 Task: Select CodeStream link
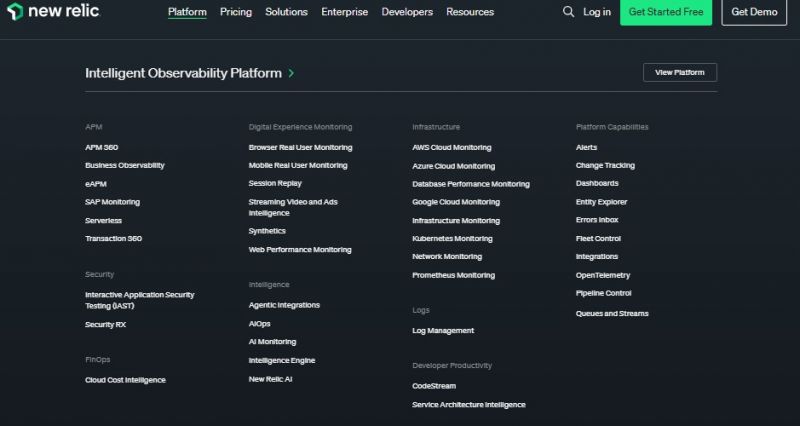click(434, 386)
